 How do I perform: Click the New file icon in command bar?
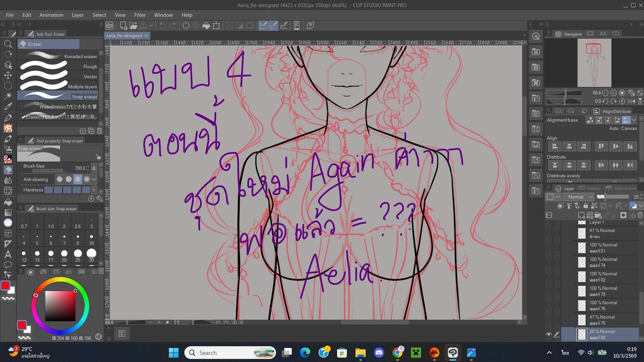click(x=123, y=25)
